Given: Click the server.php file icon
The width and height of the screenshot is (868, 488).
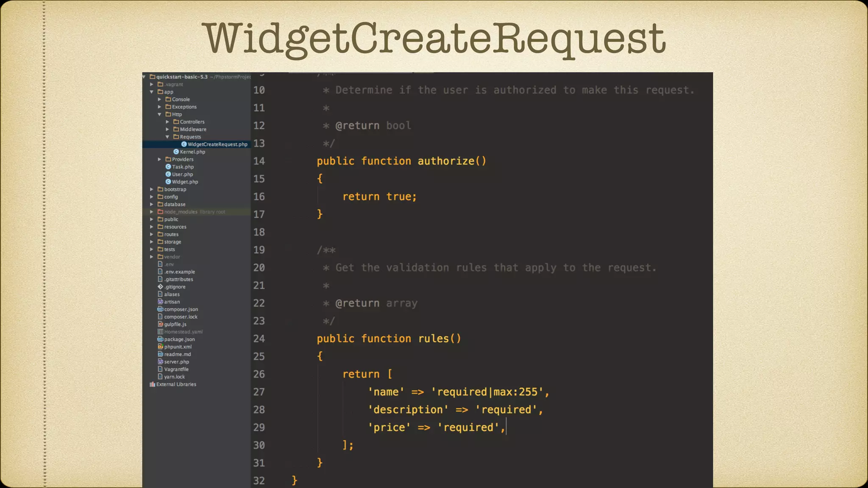Looking at the screenshot, I should click(x=160, y=362).
